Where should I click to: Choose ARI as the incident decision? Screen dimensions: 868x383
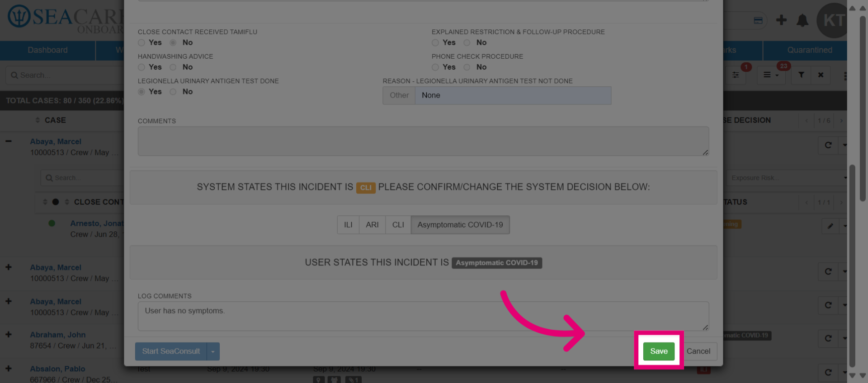pos(372,225)
